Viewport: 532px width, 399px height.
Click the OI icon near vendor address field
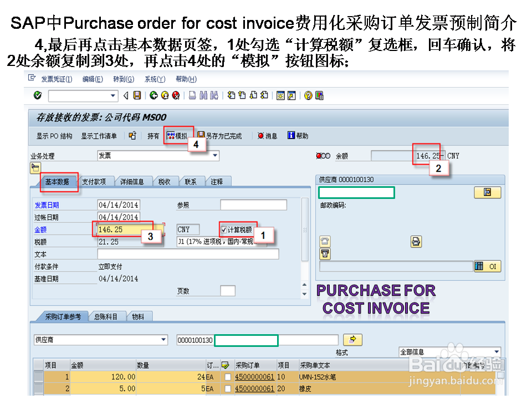[489, 265]
